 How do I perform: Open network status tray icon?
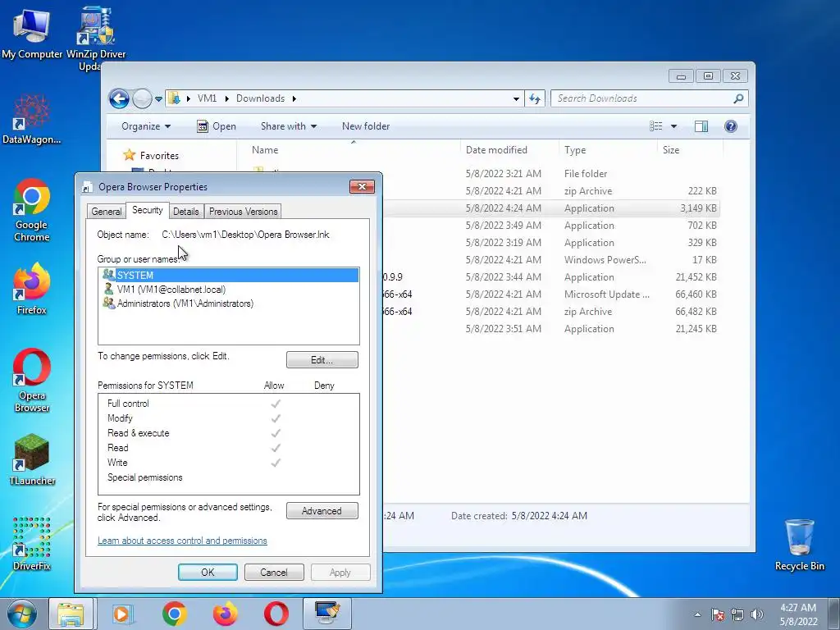[737, 614]
